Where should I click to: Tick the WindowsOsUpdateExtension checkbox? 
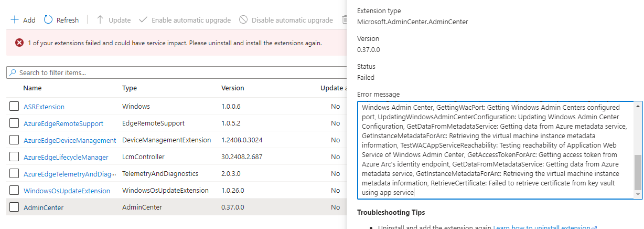point(15,191)
